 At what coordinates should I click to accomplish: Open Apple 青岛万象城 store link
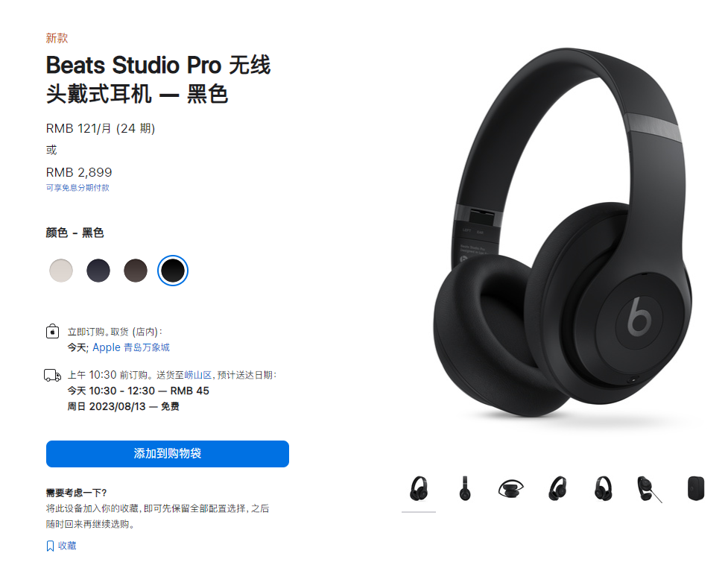(x=131, y=347)
